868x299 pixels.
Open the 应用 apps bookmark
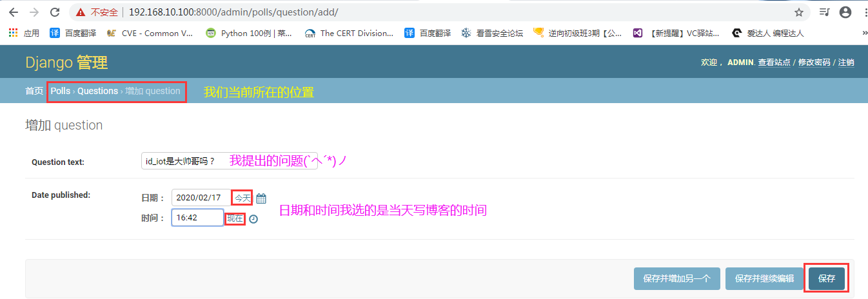[23, 33]
